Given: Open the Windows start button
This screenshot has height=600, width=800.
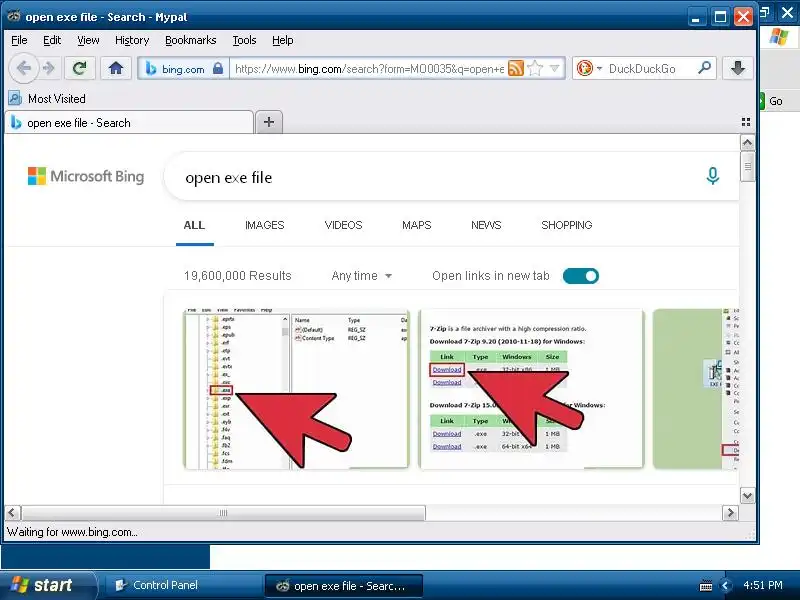Looking at the screenshot, I should coord(48,585).
